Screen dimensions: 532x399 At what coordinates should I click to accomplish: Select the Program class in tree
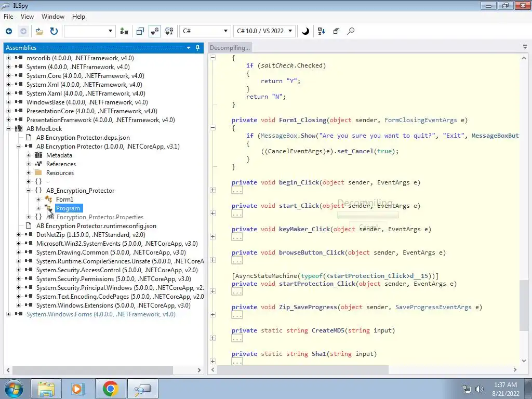pos(68,208)
